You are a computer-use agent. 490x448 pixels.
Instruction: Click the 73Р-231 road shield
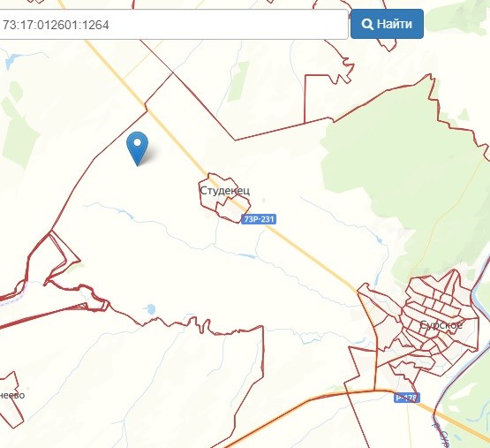pos(259,219)
